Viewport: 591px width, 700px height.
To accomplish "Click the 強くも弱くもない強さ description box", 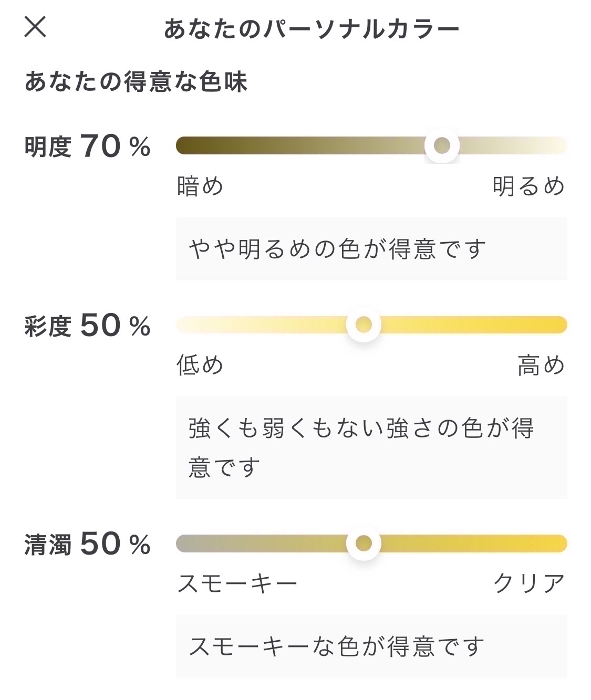I will point(371,447).
